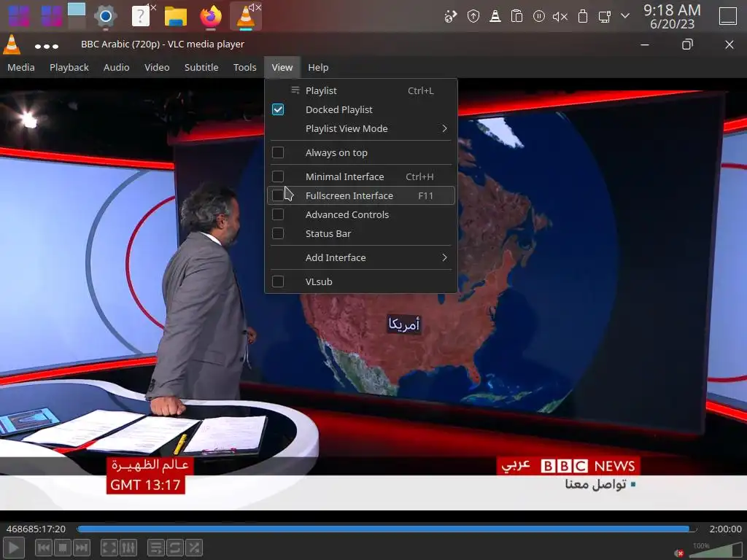Enable Minimal Interface checkbox
Screen dimensions: 747x560
[278, 176]
